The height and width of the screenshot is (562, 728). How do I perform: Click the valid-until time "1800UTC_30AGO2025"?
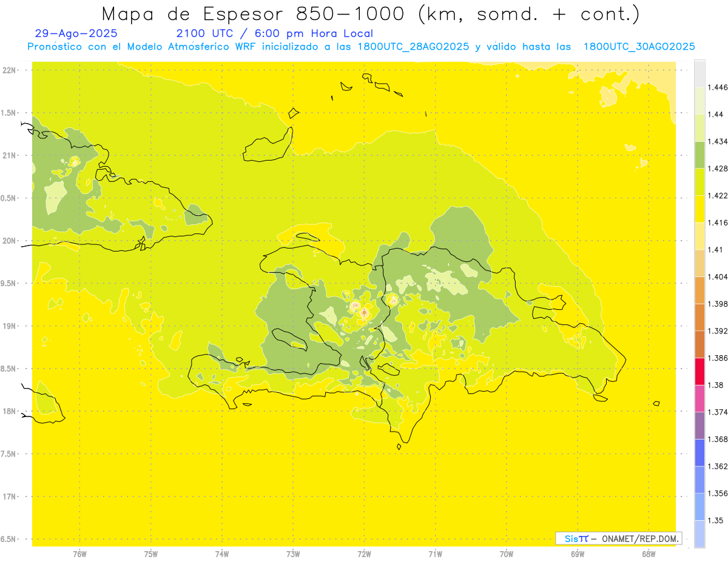(x=639, y=47)
